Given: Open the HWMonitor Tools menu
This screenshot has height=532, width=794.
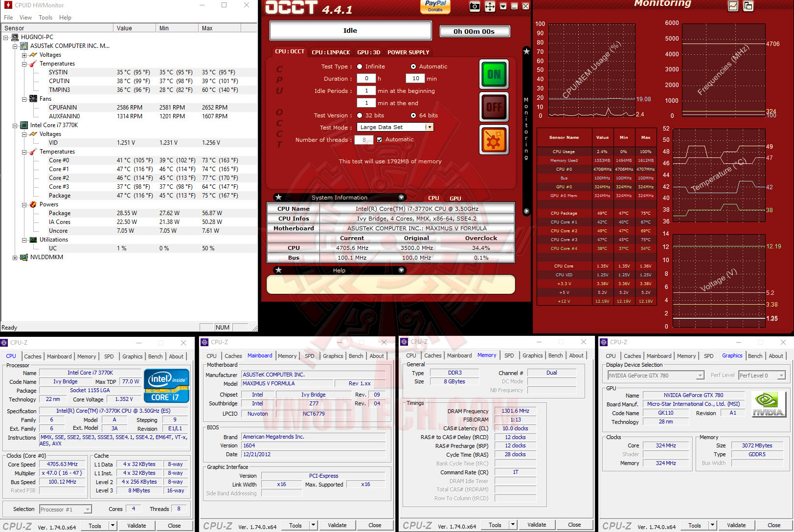Looking at the screenshot, I should (45, 18).
